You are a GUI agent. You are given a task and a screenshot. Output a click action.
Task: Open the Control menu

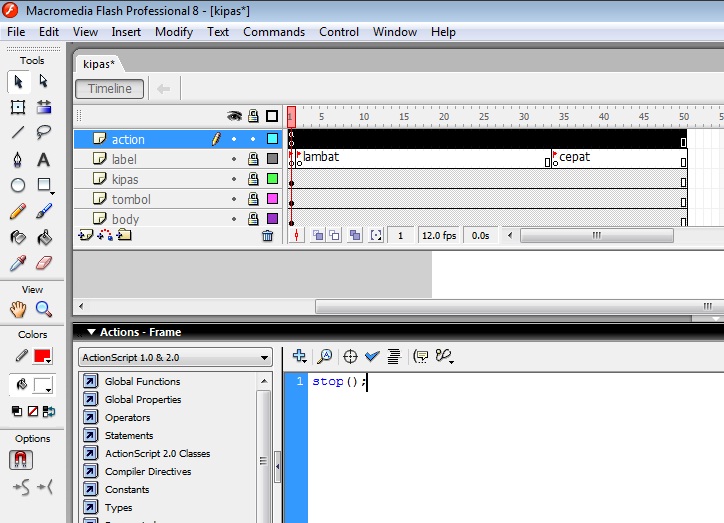coord(339,32)
